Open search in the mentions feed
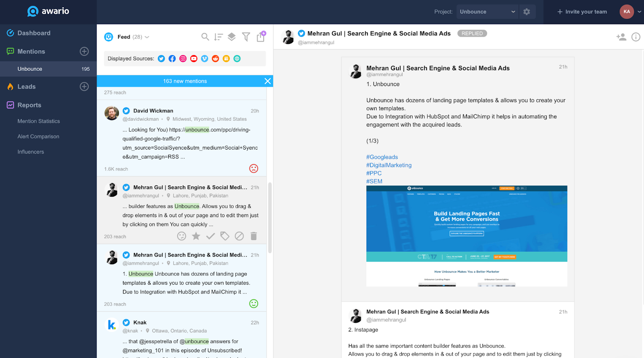This screenshot has width=644, height=358. click(205, 37)
